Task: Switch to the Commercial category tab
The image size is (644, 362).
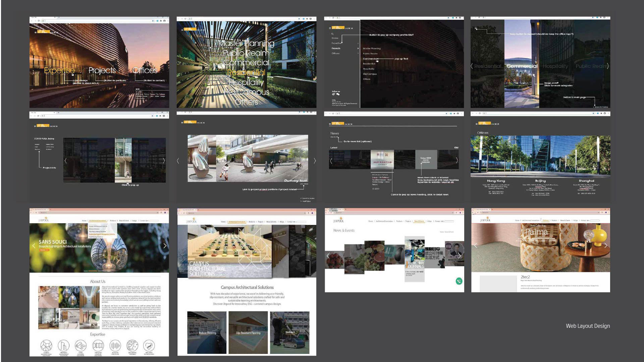Action: click(x=522, y=66)
